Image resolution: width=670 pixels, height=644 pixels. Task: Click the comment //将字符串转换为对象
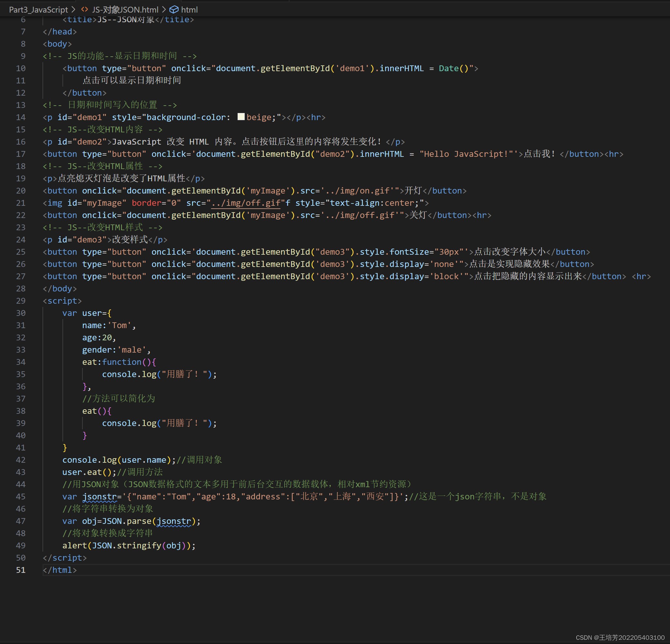[x=108, y=509]
